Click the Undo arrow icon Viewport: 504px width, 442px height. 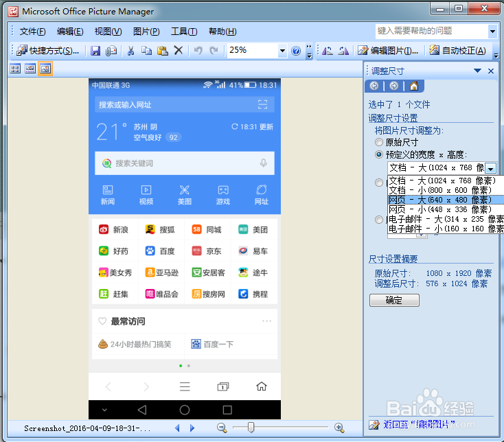point(198,50)
